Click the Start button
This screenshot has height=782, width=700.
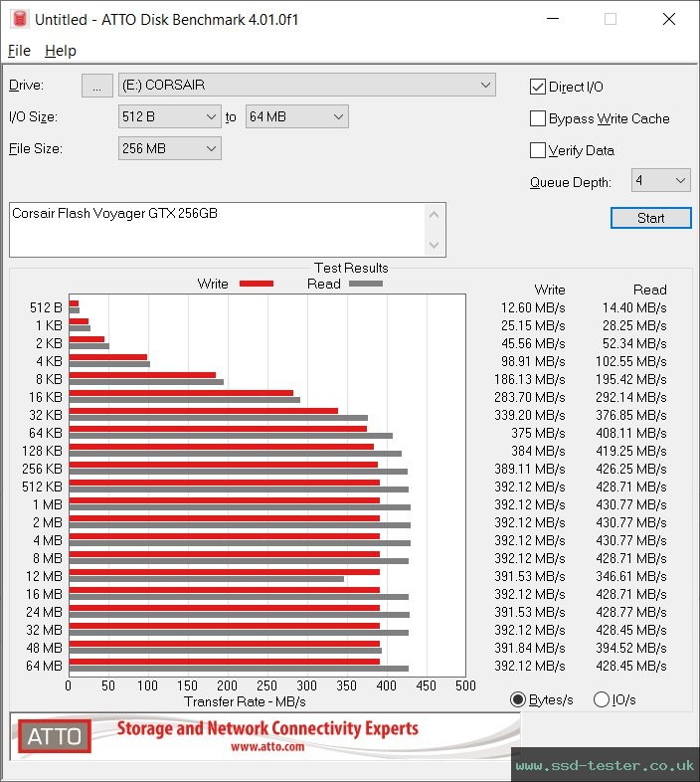650,218
